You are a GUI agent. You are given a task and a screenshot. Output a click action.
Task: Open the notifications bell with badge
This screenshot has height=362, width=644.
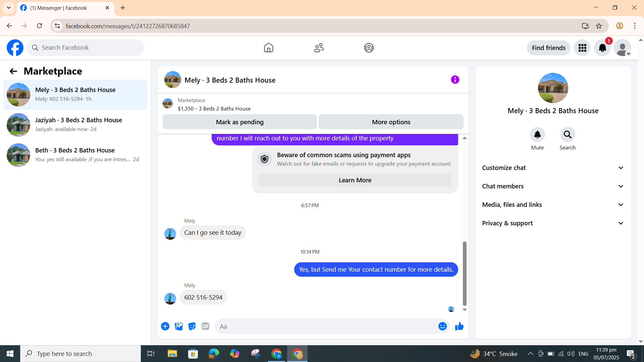[x=602, y=48]
